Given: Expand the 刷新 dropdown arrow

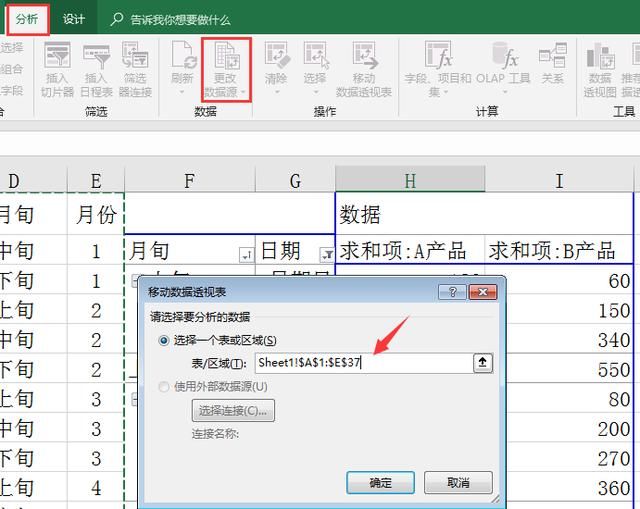Looking at the screenshot, I should coord(182,92).
